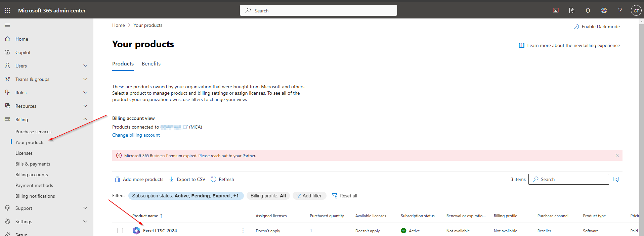
Task: Open Licenses in sidebar
Action: coord(24,153)
